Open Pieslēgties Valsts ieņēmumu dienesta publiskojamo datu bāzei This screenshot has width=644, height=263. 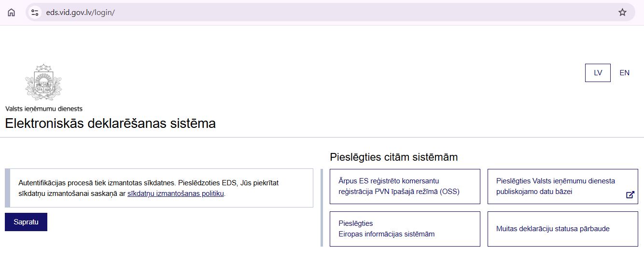[x=555, y=186]
